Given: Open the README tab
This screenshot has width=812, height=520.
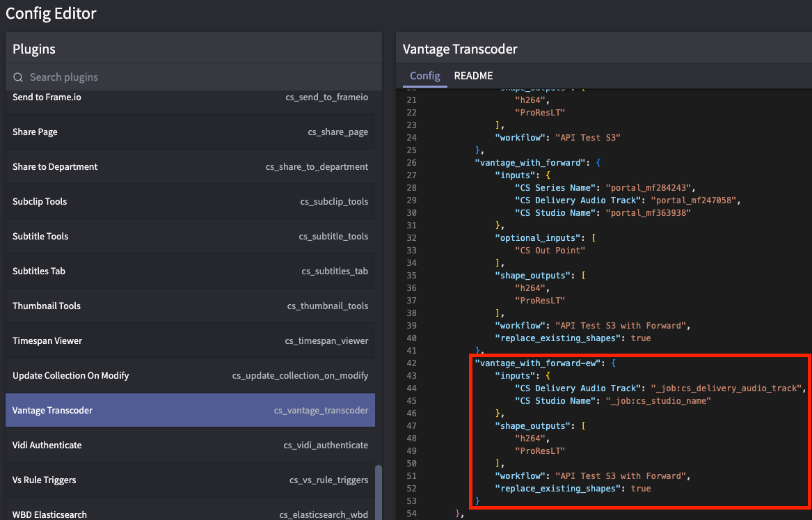Looking at the screenshot, I should point(473,76).
